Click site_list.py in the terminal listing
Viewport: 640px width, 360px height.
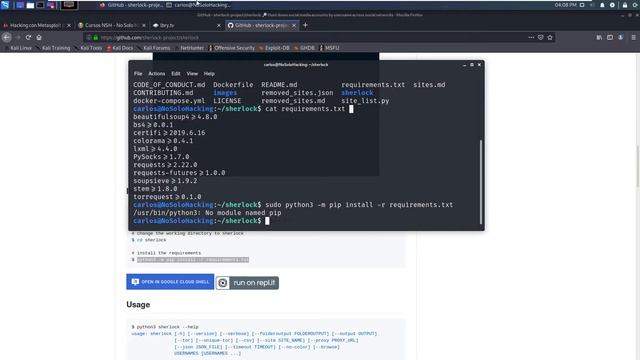tap(365, 101)
